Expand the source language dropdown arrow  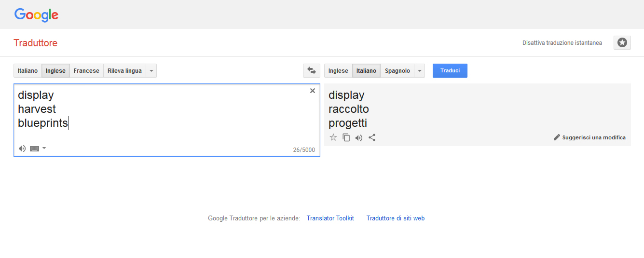coord(151,71)
